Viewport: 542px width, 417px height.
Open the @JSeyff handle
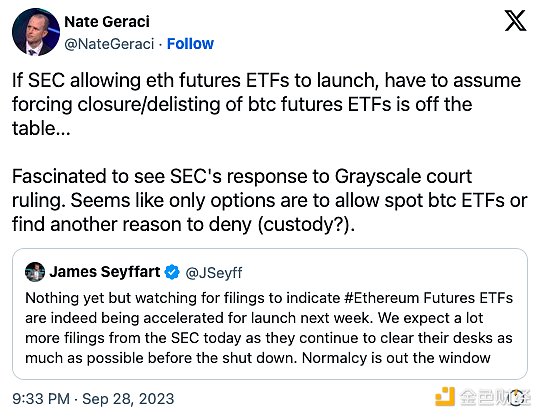tap(214, 273)
